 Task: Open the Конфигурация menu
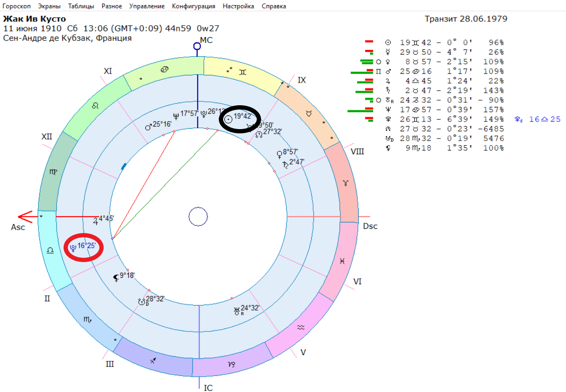click(194, 6)
